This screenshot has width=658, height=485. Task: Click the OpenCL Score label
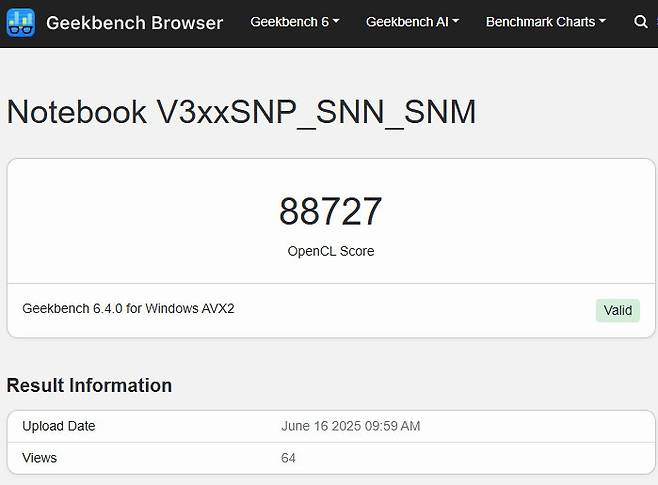click(x=330, y=251)
